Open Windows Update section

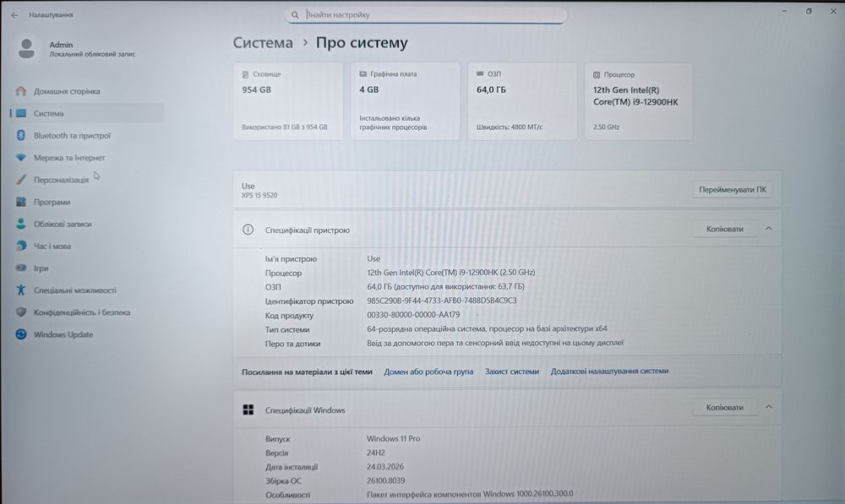63,334
